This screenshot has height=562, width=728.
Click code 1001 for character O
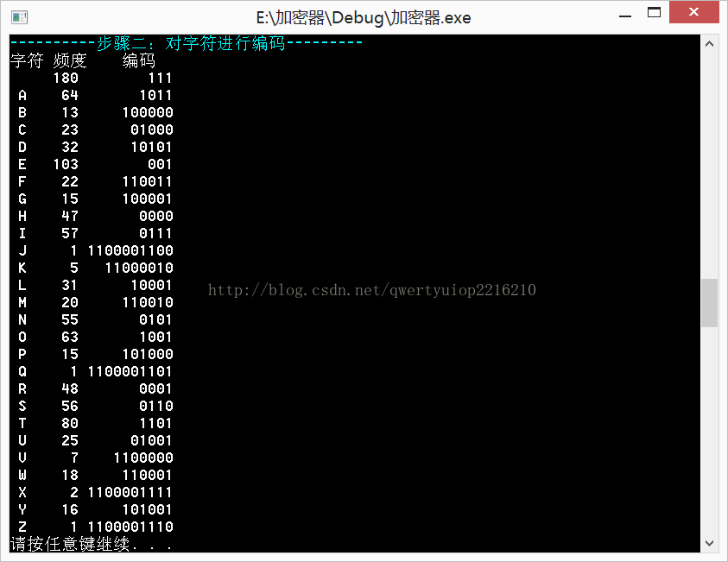coord(156,337)
